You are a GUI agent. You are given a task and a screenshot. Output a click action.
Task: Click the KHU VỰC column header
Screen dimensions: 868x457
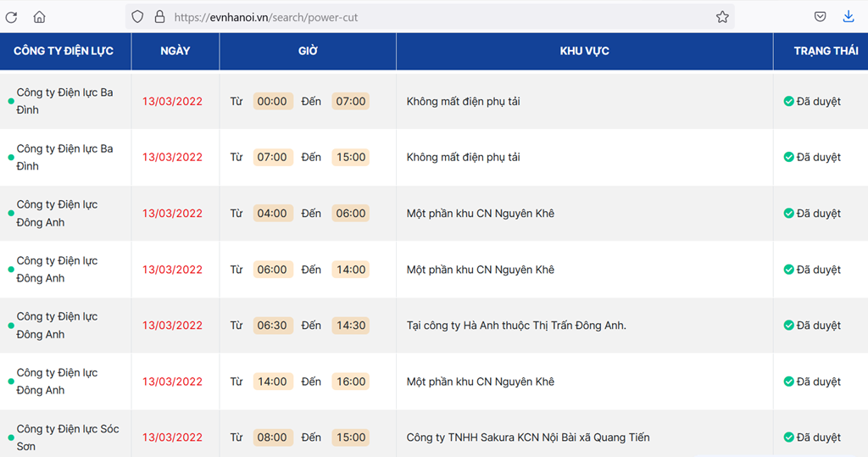pos(585,51)
